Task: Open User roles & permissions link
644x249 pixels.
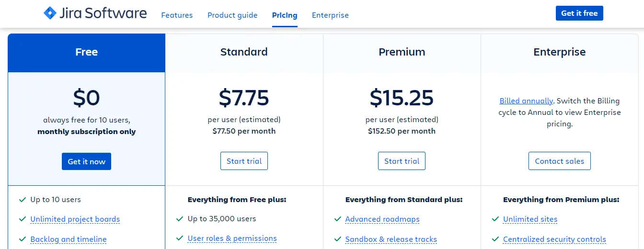Action: pos(232,238)
